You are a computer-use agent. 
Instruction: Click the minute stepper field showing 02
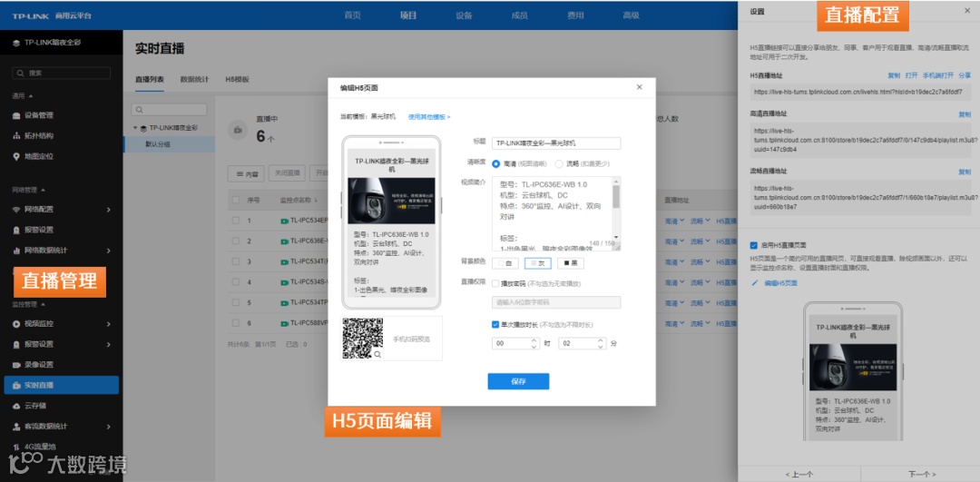click(582, 343)
